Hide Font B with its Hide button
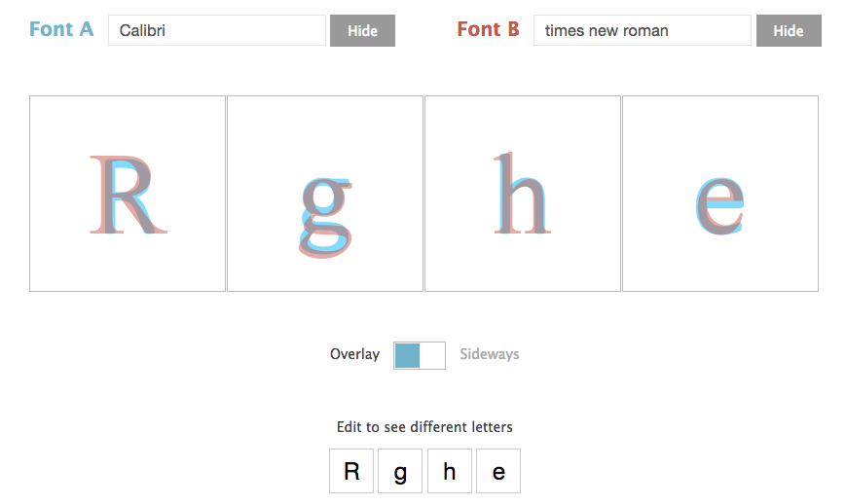 (x=789, y=31)
